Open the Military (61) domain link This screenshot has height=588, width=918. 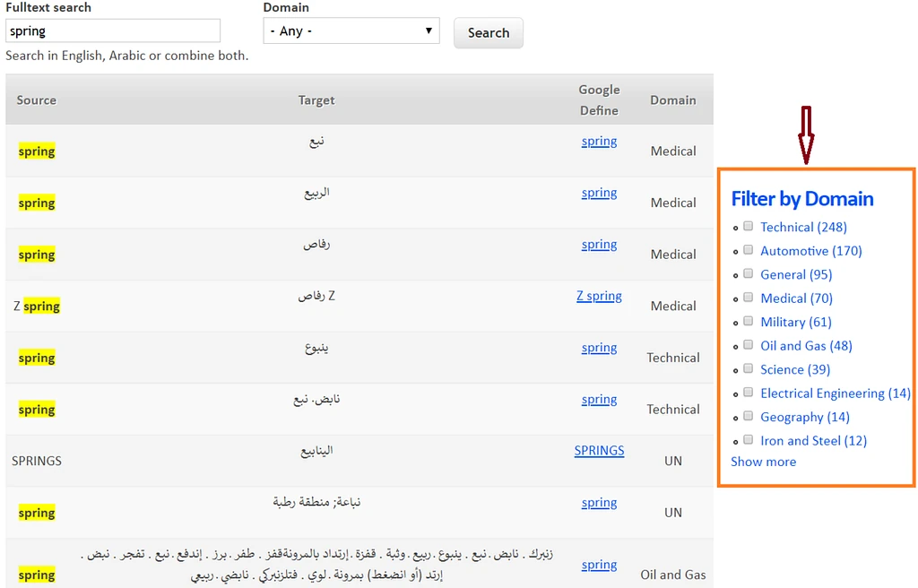point(796,322)
